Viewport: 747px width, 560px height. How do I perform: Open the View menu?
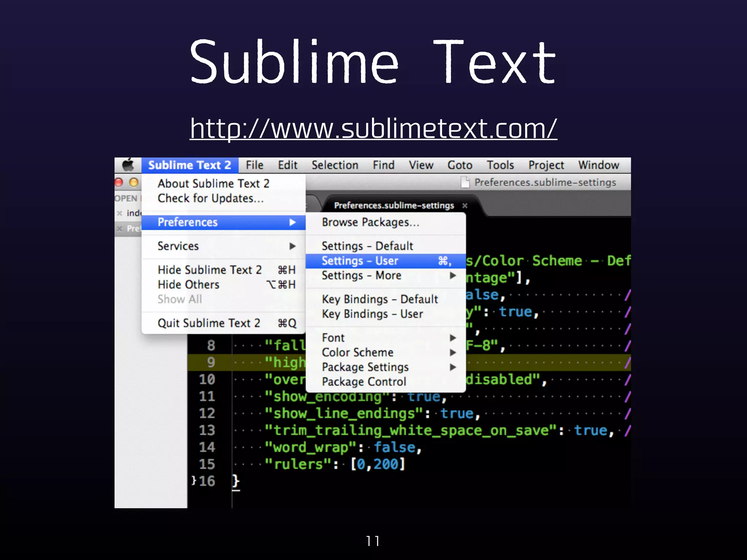point(421,165)
